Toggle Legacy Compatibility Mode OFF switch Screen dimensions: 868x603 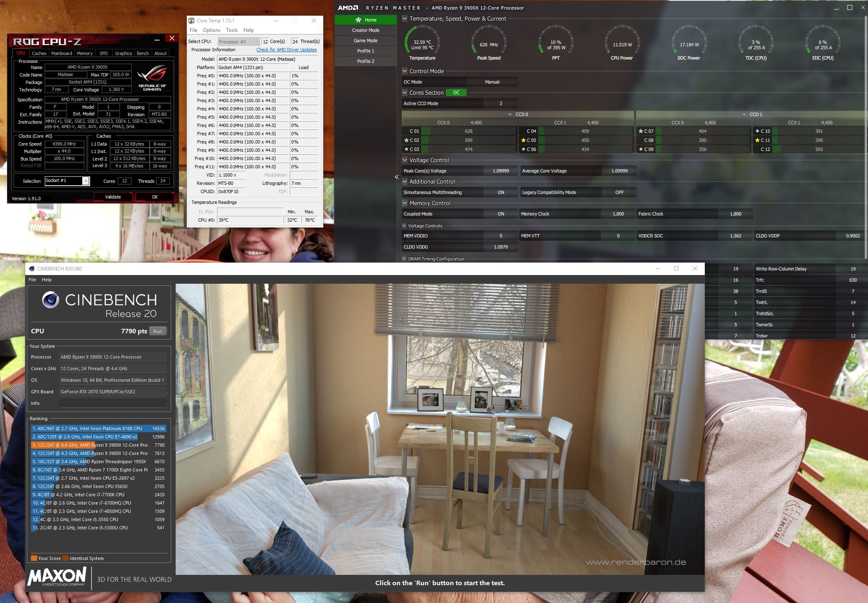coord(619,192)
